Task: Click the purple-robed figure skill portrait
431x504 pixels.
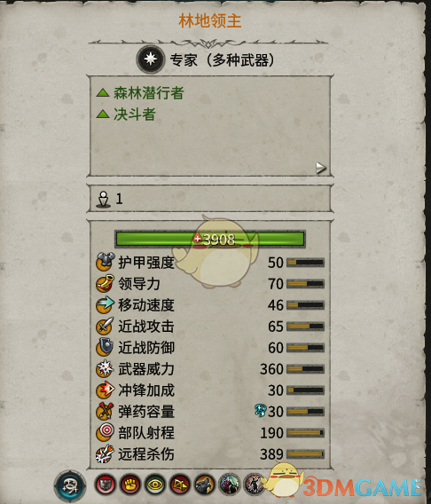Action: (230, 484)
